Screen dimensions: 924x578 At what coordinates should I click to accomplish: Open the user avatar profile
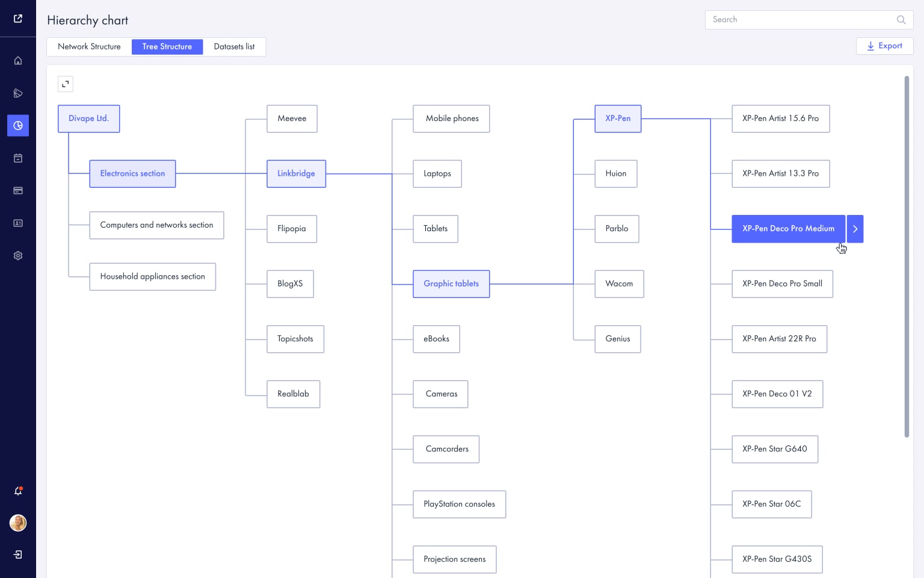tap(18, 523)
